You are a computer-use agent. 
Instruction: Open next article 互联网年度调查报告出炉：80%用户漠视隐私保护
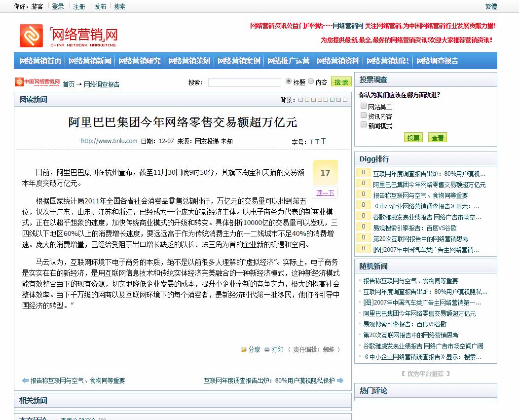click(269, 381)
